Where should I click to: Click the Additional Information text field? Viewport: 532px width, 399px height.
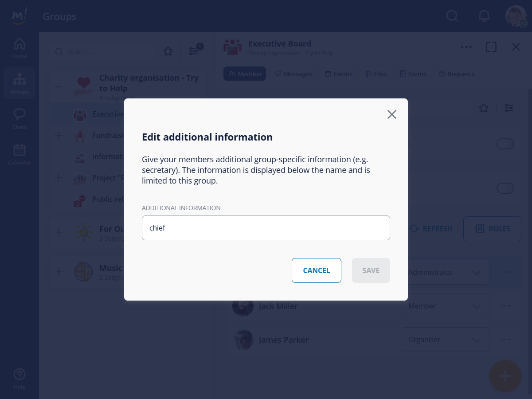click(x=266, y=228)
